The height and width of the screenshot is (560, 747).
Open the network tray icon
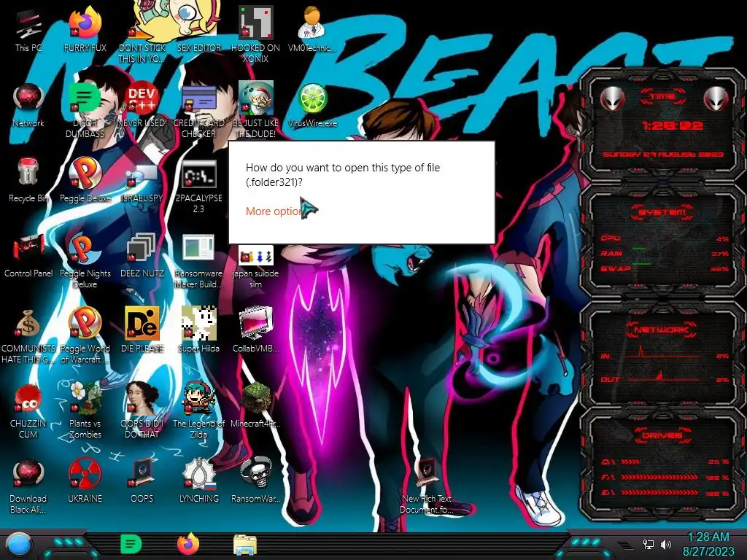tap(648, 544)
